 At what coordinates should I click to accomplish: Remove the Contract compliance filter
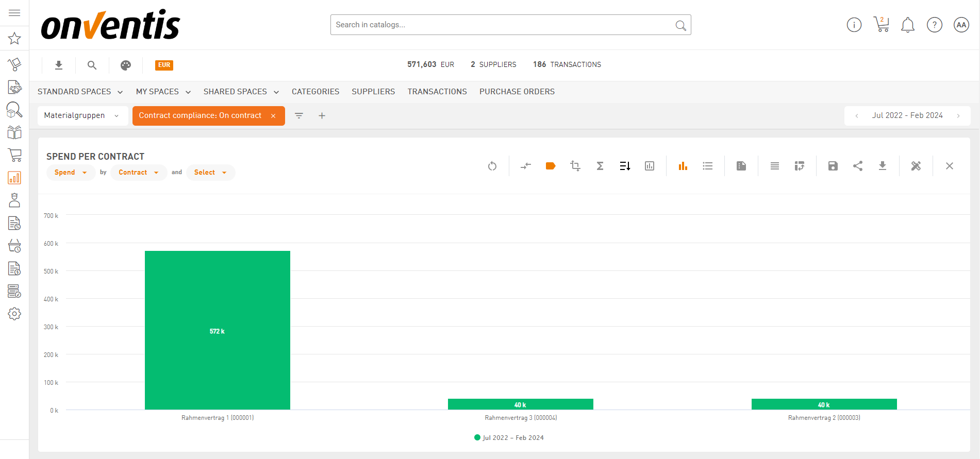pyautogui.click(x=273, y=116)
